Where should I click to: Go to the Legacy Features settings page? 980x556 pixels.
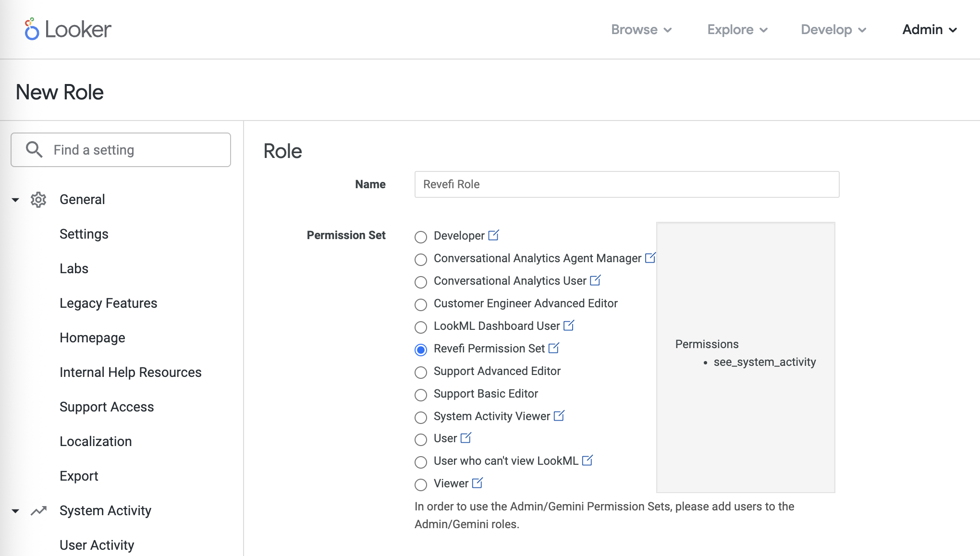click(x=108, y=303)
